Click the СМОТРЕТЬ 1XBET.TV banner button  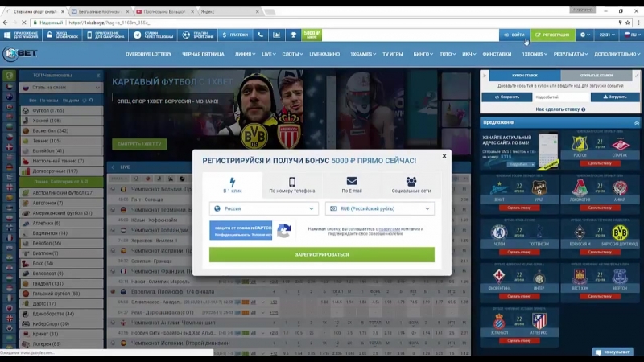[x=139, y=144]
